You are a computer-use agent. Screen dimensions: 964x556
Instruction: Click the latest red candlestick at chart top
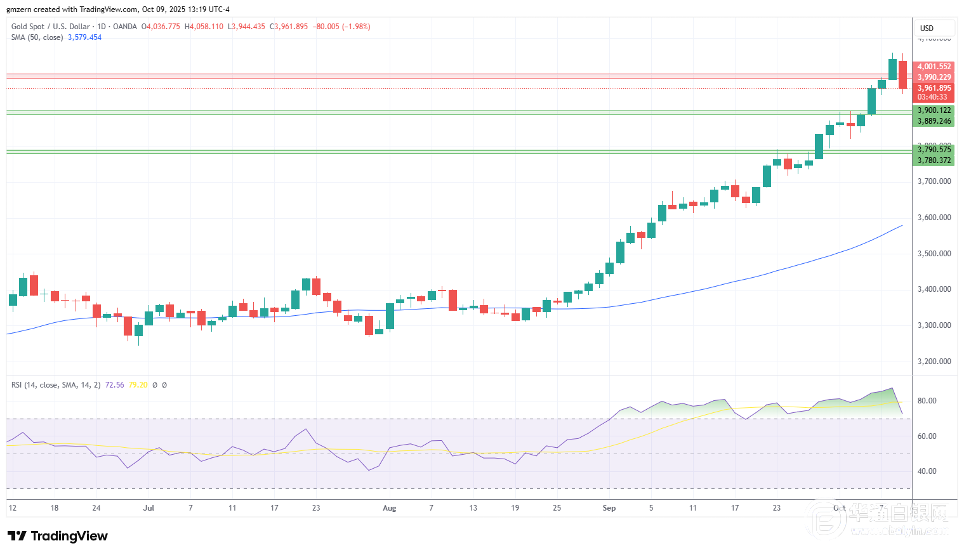coord(903,75)
